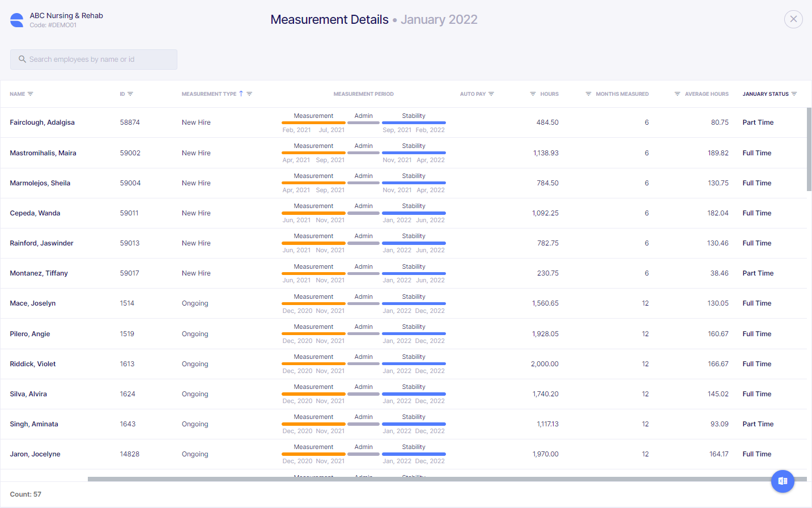Click the horizontal scrollbar thumb
Viewport: 812px width, 508px height.
point(447,479)
